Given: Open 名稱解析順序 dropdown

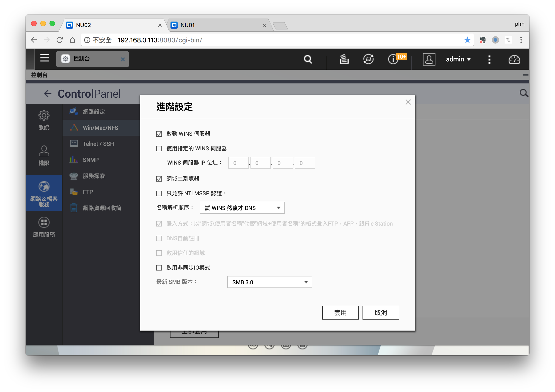Looking at the screenshot, I should (242, 208).
